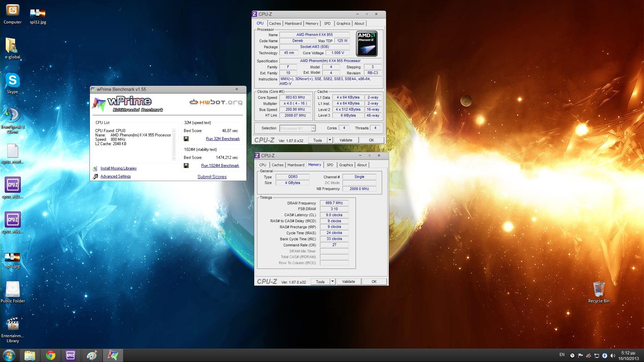
Task: Open the Action Center flag tray icon
Action: tap(580, 355)
